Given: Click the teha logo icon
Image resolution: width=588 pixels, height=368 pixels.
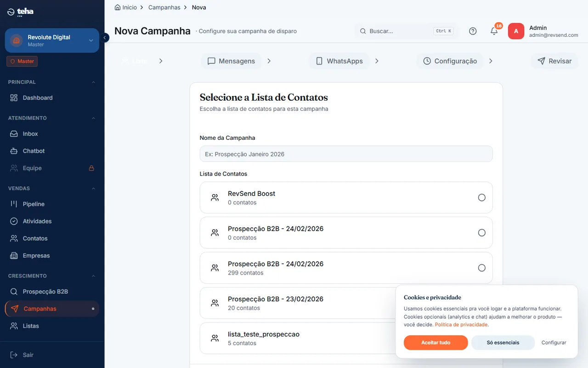Looking at the screenshot, I should tap(11, 12).
